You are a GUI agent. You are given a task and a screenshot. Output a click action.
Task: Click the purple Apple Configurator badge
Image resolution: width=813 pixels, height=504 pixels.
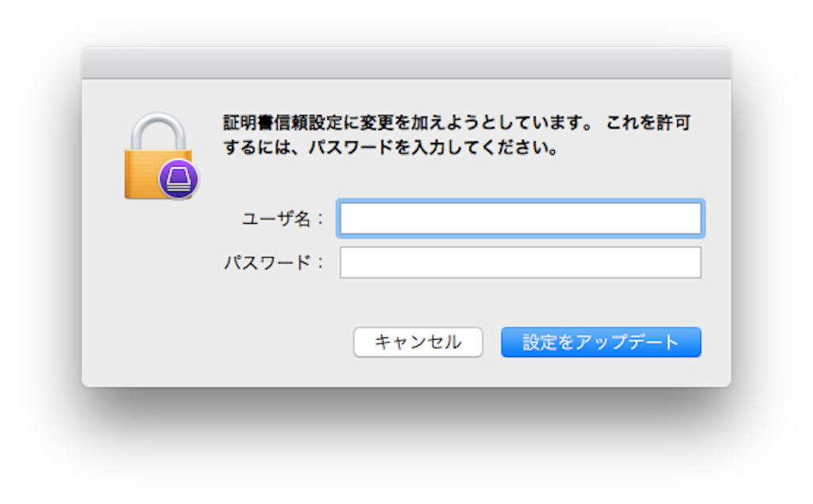179,179
